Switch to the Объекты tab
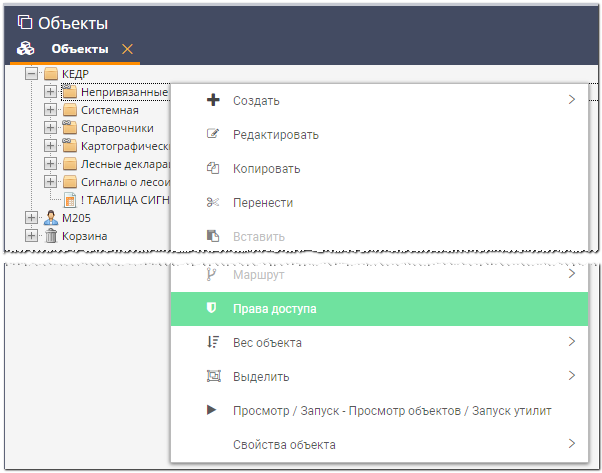 (79, 49)
